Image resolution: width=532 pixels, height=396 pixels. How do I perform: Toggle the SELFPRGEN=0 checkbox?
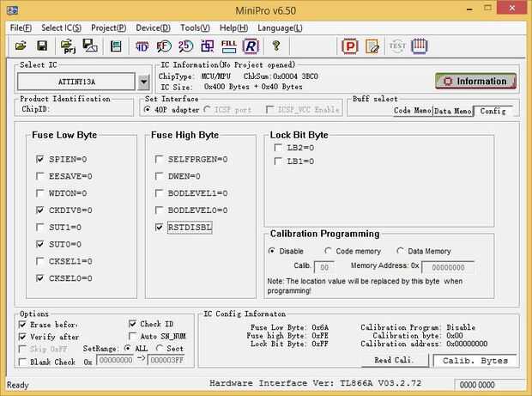coord(159,159)
